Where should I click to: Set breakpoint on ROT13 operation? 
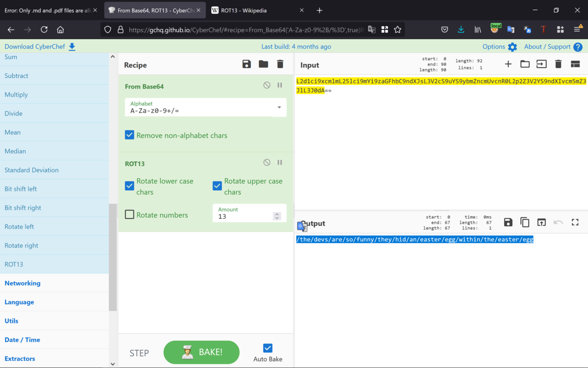[x=280, y=162]
